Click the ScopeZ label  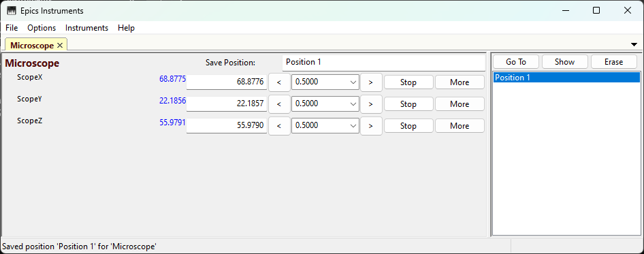[29, 121]
